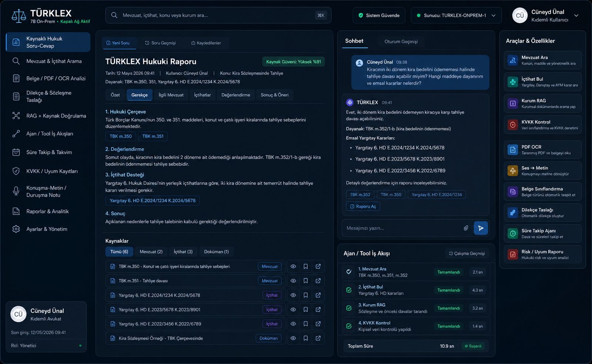The height and width of the screenshot is (364, 592).
Task: Select the İçtihatlar report tab
Action: 203,95
